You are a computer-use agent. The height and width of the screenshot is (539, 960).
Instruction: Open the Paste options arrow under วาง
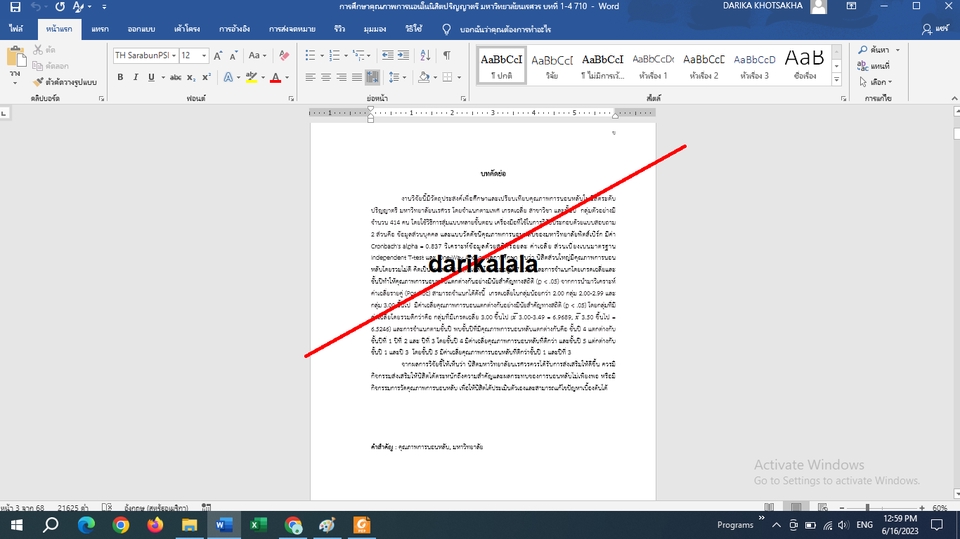pos(15,82)
